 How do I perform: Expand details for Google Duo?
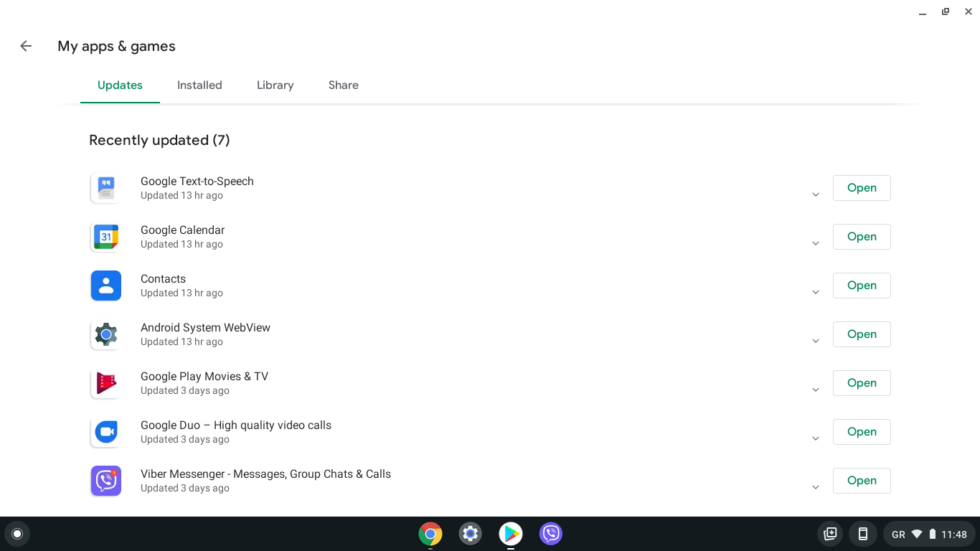click(816, 439)
